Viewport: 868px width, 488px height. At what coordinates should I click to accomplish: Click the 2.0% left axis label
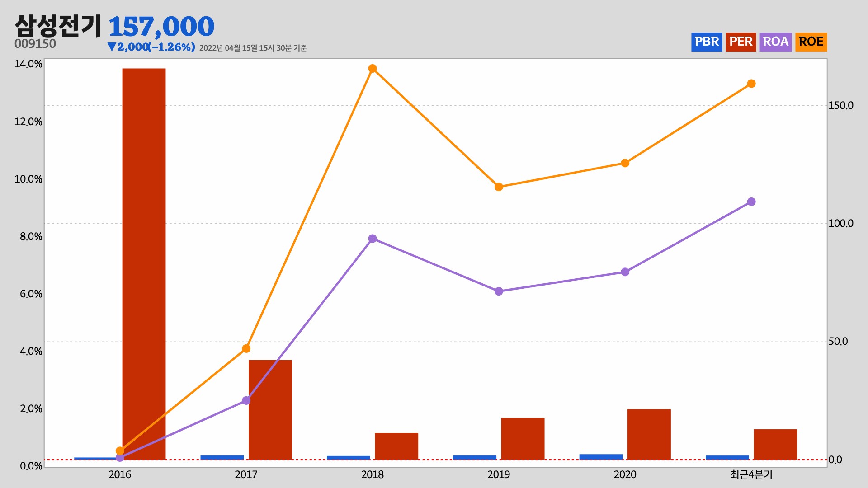[x=31, y=409]
